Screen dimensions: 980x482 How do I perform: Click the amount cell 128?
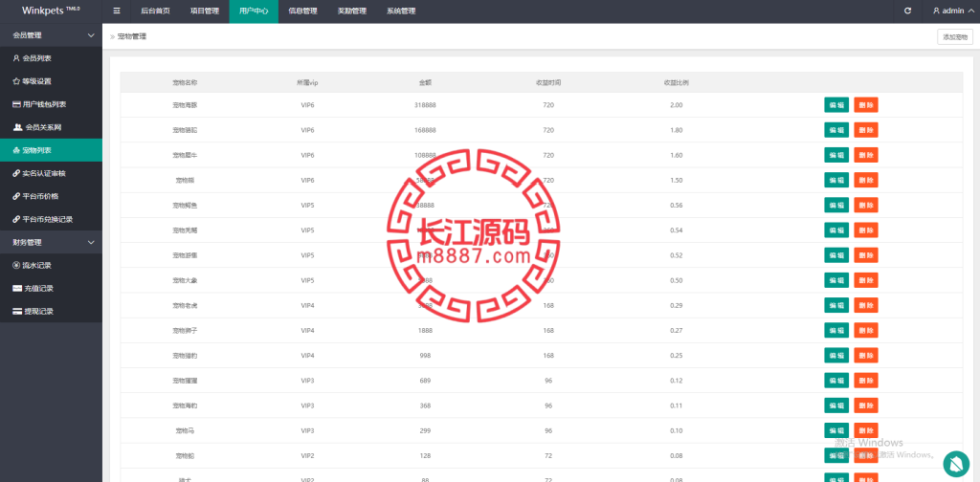(x=425, y=456)
